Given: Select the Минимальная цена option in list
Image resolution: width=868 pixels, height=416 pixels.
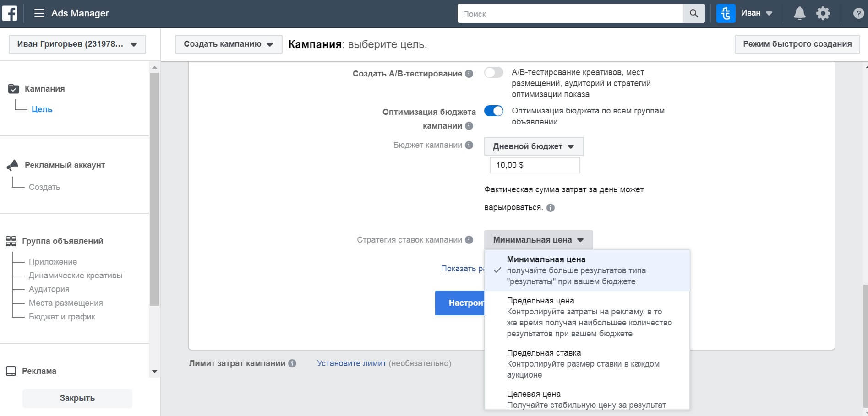Looking at the screenshot, I should (x=587, y=270).
